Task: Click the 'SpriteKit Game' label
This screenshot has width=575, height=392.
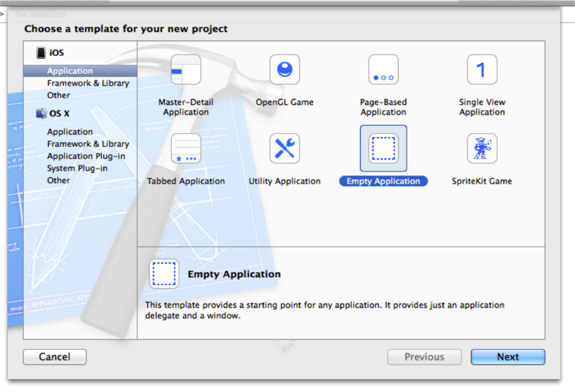Action: tap(482, 181)
